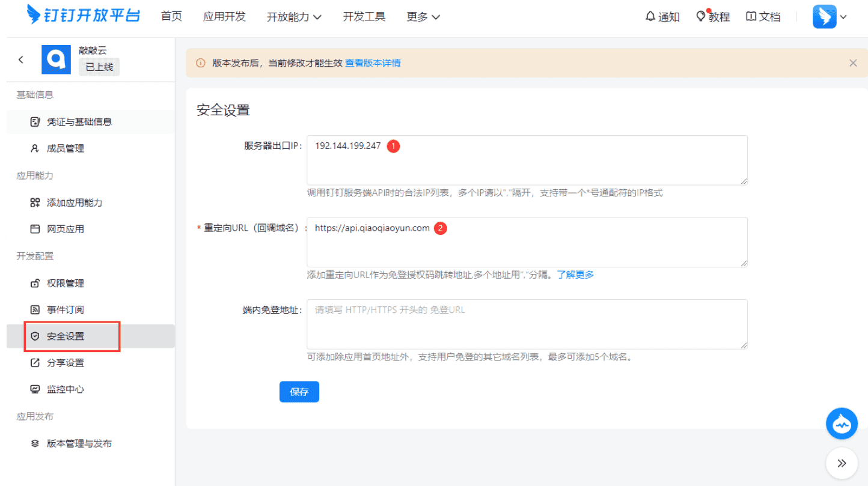868x486 pixels.
Task: Expand the 开放能力 dropdown menu
Action: 293,17
